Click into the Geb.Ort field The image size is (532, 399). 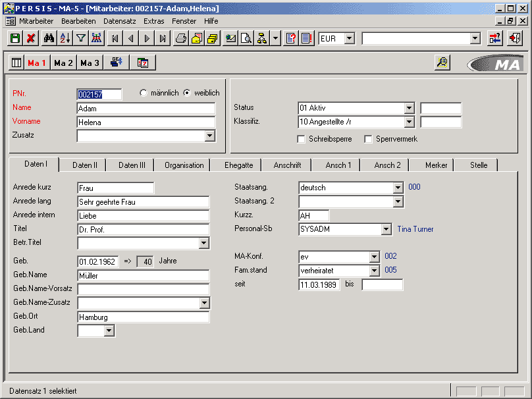pyautogui.click(x=143, y=317)
